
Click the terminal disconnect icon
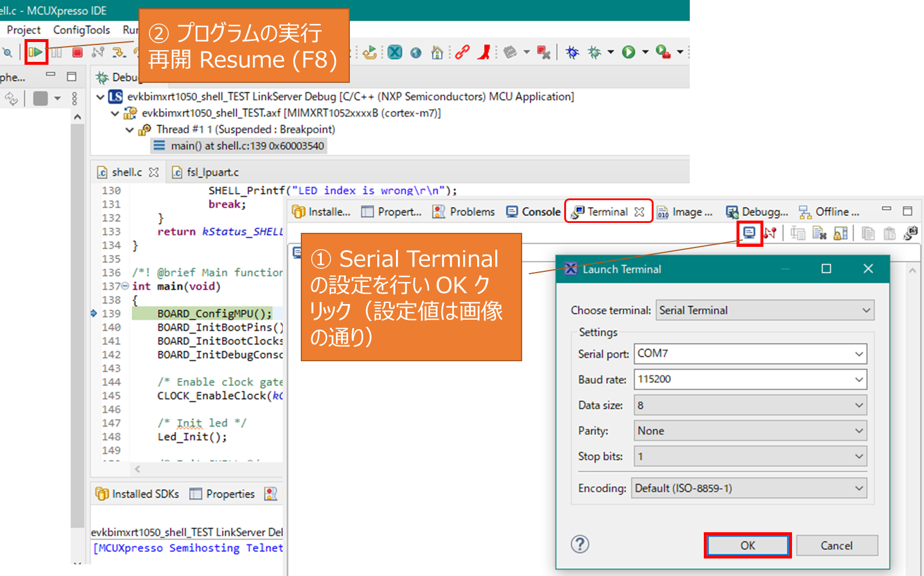click(770, 233)
